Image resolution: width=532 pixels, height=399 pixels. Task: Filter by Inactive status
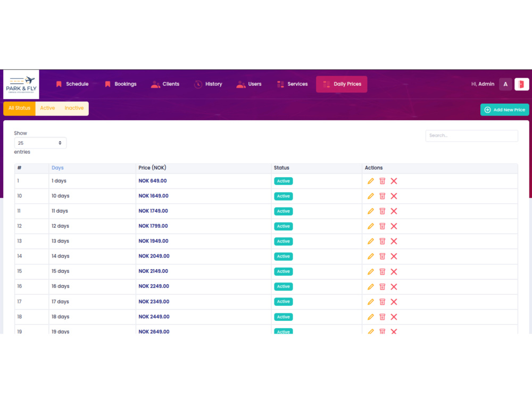[74, 108]
